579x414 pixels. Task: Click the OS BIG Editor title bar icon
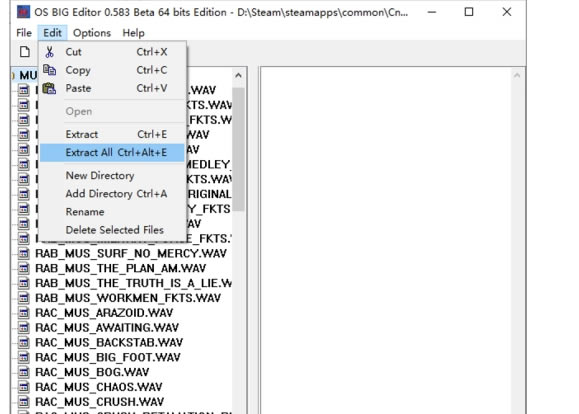tap(23, 12)
